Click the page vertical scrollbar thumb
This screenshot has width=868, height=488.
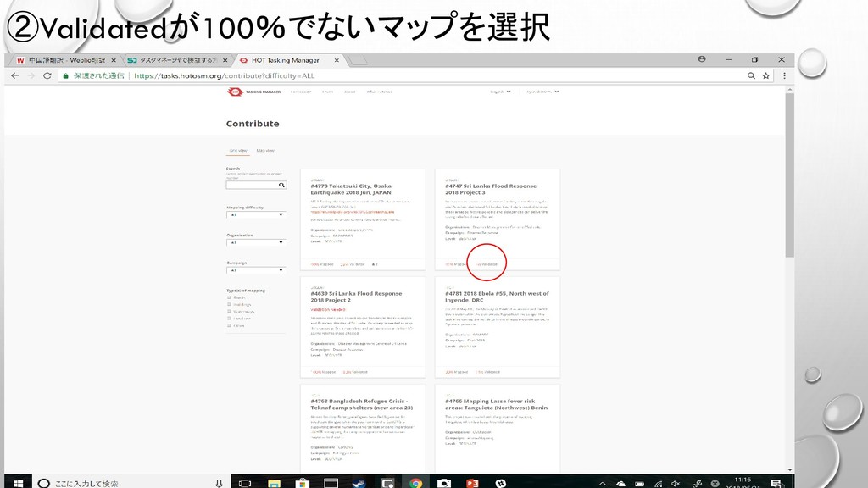click(x=789, y=175)
